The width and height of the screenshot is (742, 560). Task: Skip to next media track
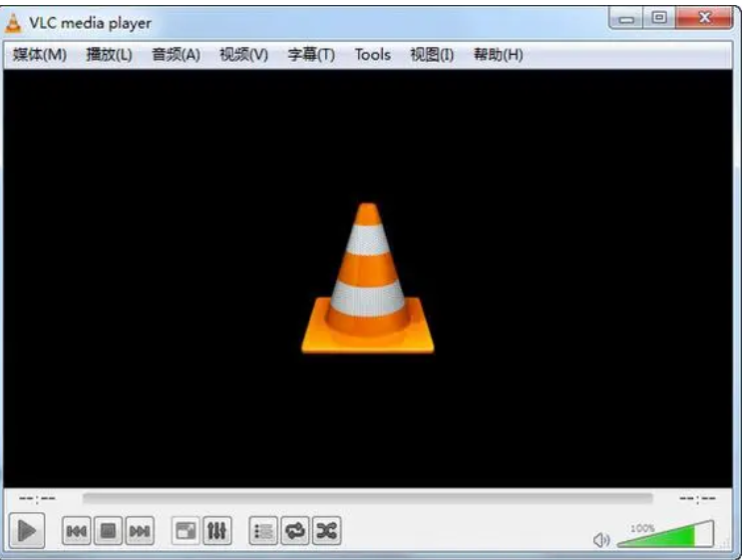[140, 531]
